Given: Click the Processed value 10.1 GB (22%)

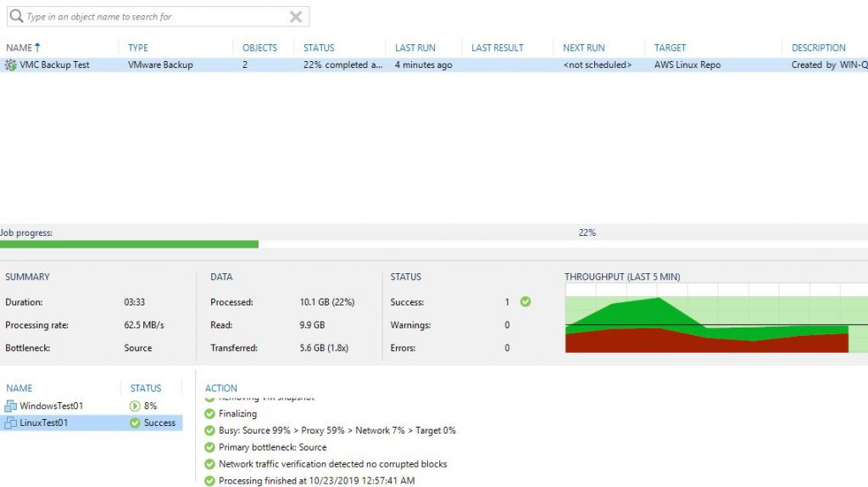Looking at the screenshot, I should click(327, 302).
